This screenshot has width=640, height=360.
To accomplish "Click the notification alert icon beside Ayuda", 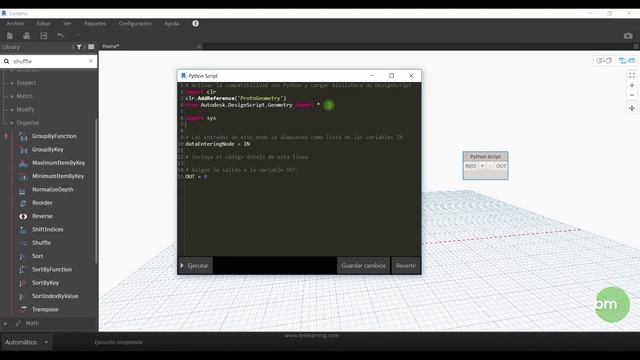I will tap(196, 23).
